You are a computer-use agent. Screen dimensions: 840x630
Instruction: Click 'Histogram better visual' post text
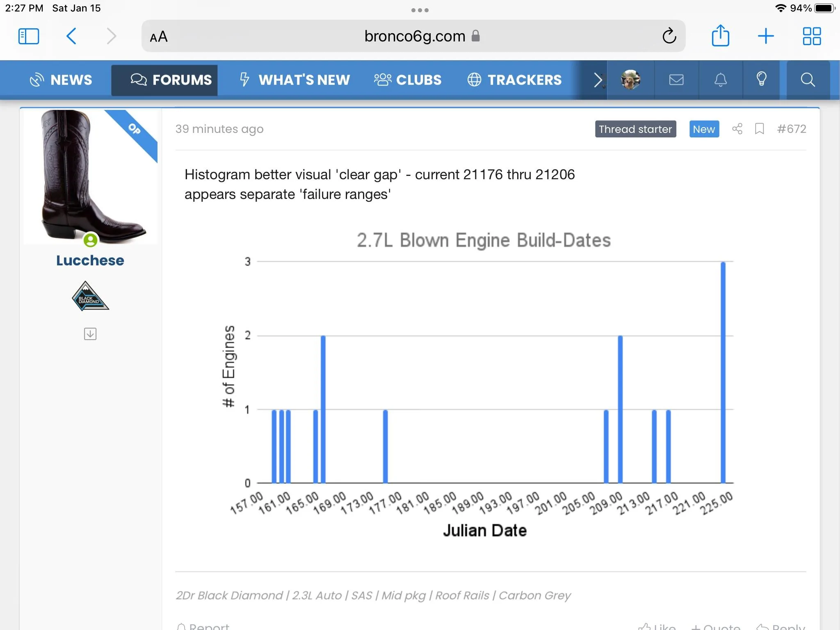tap(379, 184)
